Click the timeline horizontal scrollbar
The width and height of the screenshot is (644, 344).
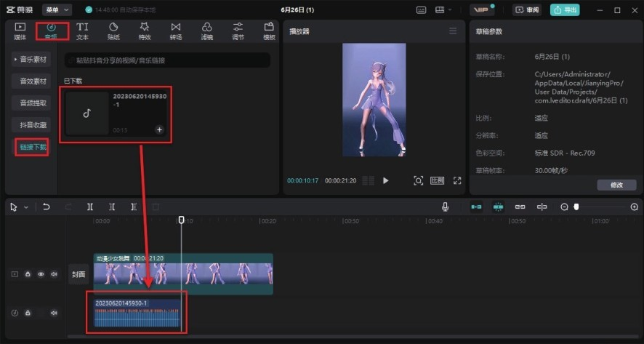point(353,336)
